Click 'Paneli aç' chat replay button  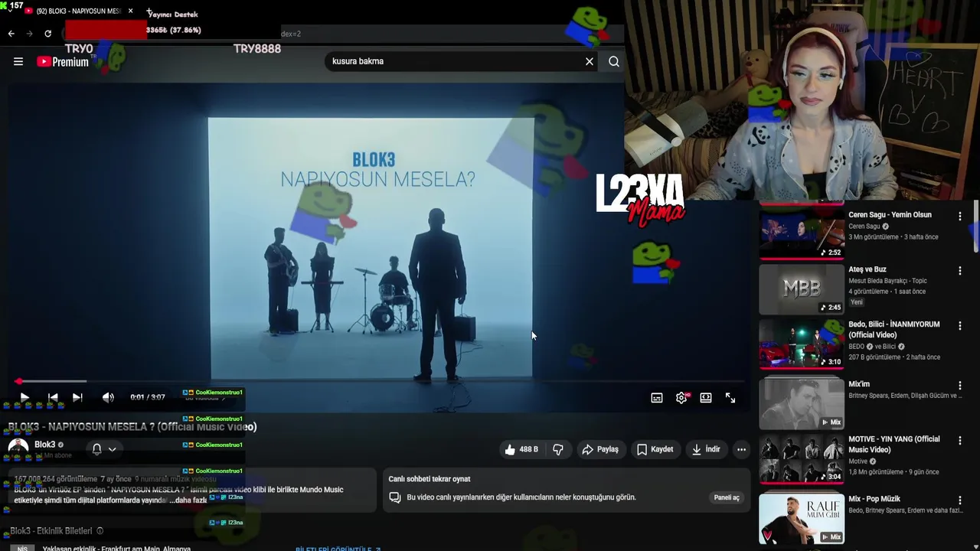(727, 497)
